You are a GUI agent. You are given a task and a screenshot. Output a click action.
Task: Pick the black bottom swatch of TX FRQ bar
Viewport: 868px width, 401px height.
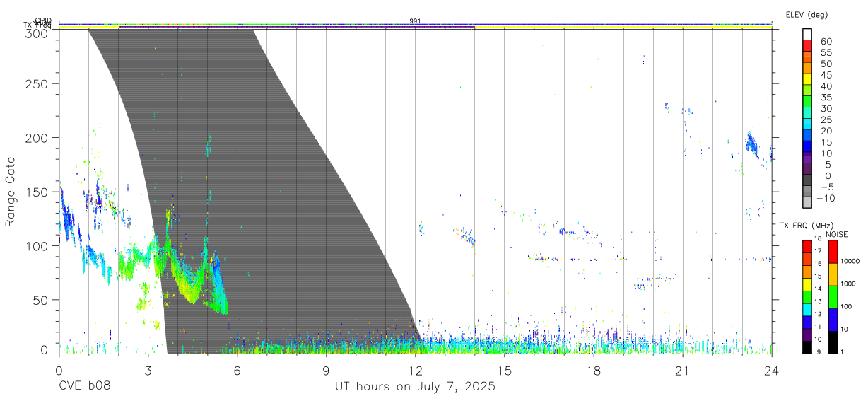(807, 347)
